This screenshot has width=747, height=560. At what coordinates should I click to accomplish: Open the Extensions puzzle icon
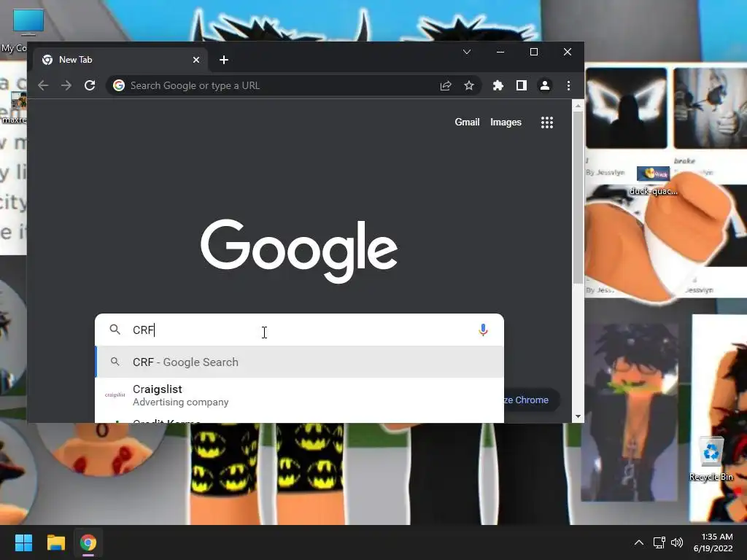(498, 86)
